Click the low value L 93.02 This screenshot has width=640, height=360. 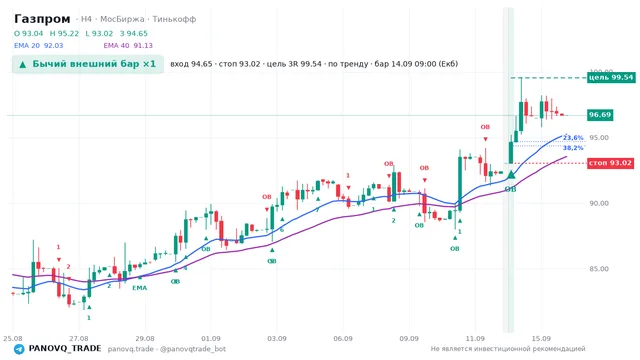[99, 33]
